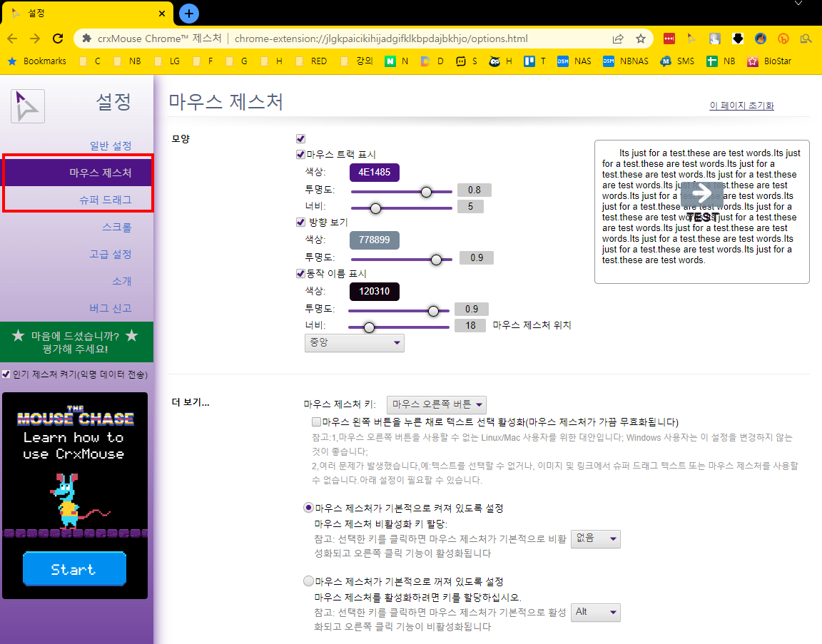
Task: Click the gesture test text area
Action: [x=701, y=212]
